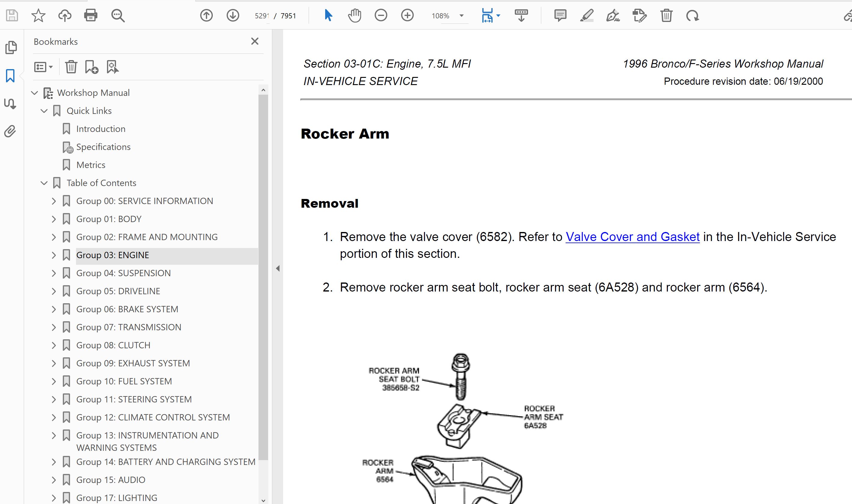The height and width of the screenshot is (504, 852).
Task: Click the print icon in the toolbar
Action: point(91,15)
